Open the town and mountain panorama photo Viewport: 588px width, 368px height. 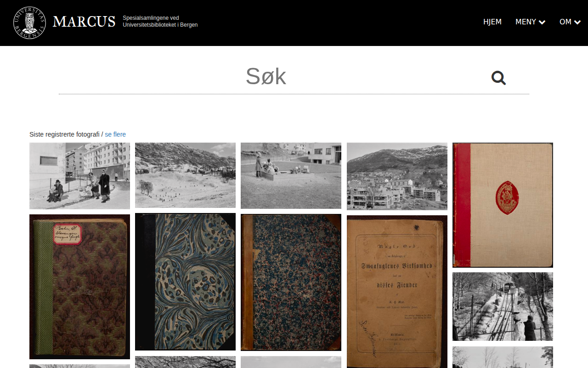pos(397,176)
